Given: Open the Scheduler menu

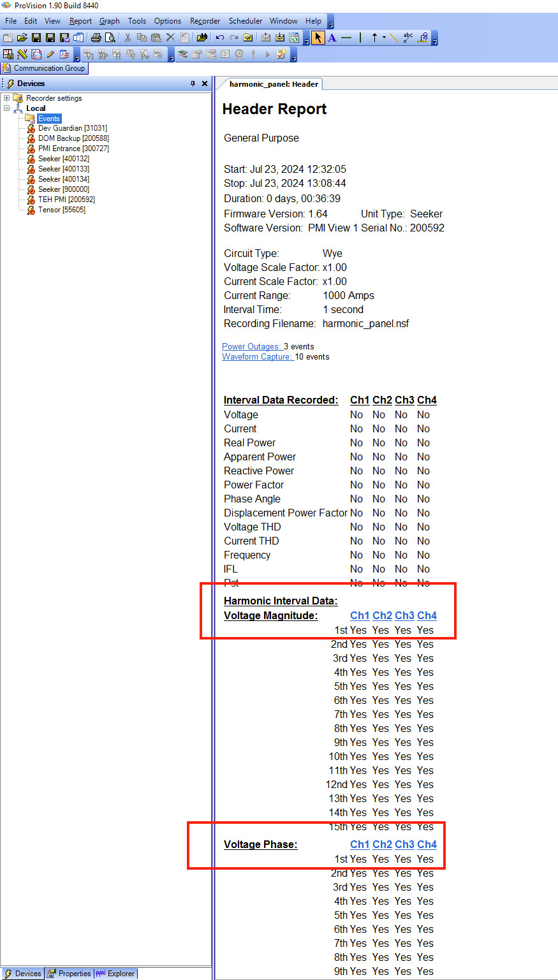Looking at the screenshot, I should click(246, 21).
